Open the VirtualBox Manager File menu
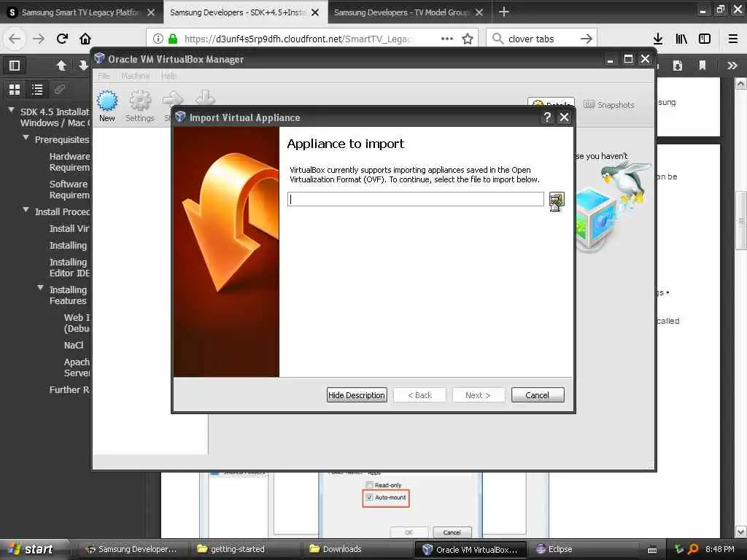 (104, 76)
